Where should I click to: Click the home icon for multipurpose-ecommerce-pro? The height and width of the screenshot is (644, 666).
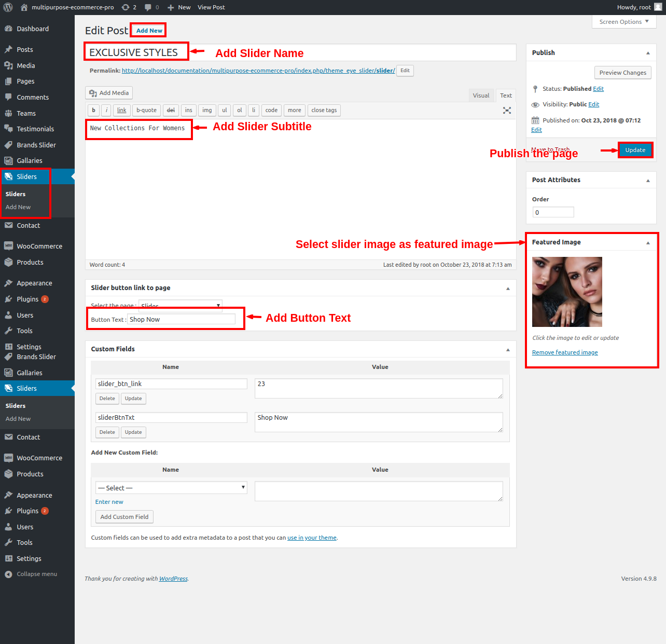click(24, 7)
